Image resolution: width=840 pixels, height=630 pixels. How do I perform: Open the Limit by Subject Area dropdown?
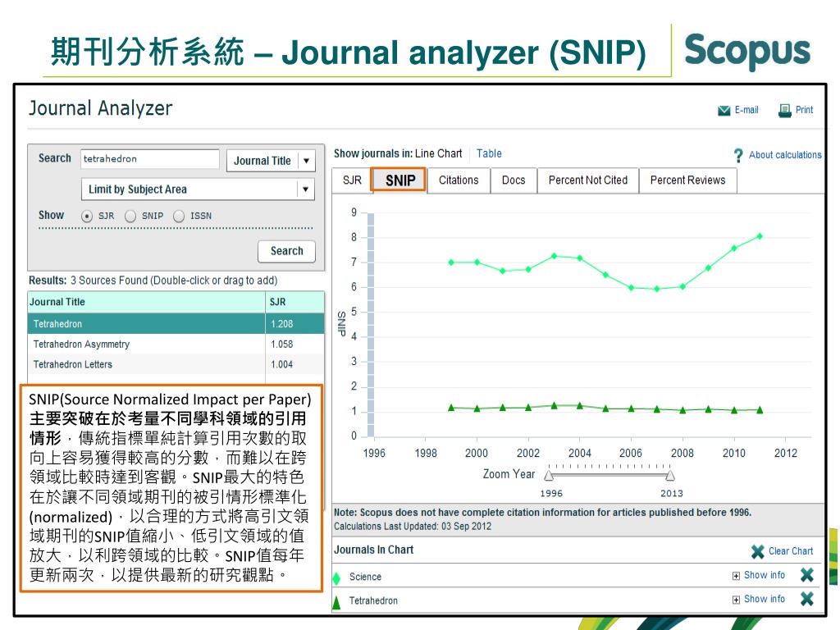point(198,189)
